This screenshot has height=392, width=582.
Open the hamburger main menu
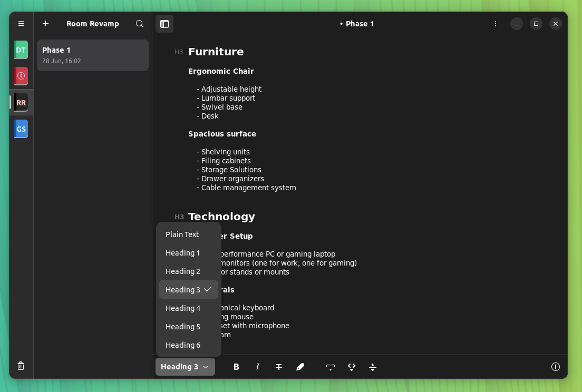pyautogui.click(x=21, y=24)
